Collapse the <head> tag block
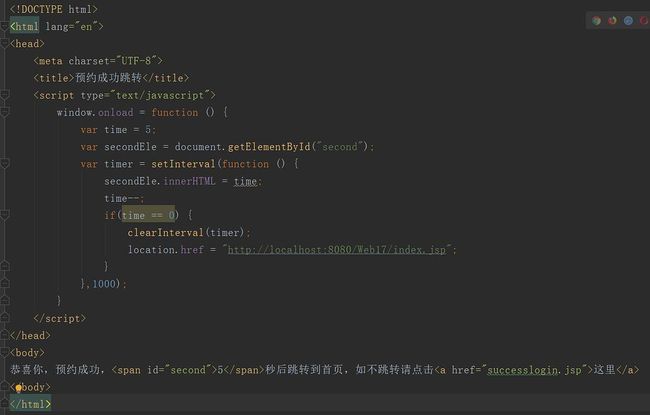The width and height of the screenshot is (650, 415). tap(5, 44)
